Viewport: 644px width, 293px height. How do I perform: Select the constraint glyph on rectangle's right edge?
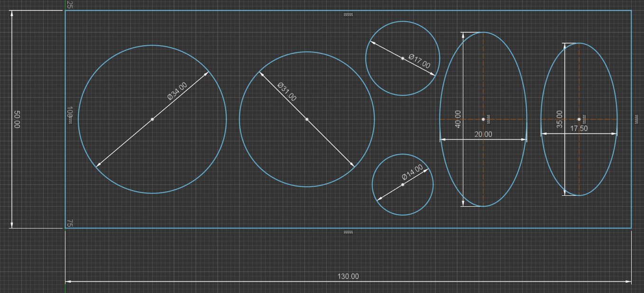(636, 119)
